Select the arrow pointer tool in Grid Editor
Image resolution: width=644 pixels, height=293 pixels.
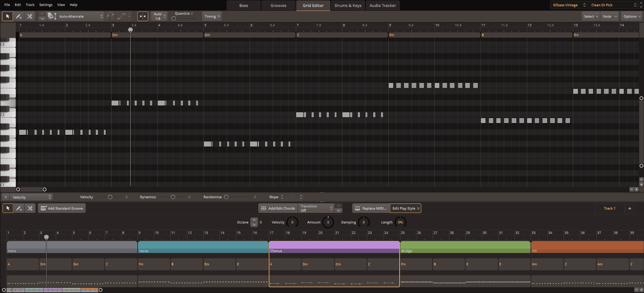7,16
